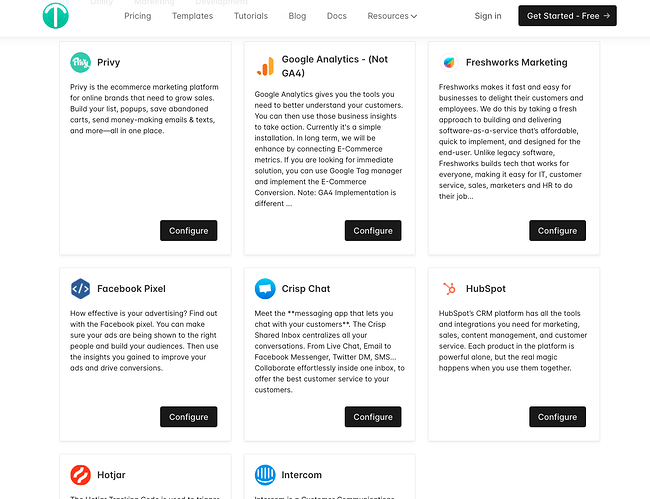The height and width of the screenshot is (499, 650).
Task: Click the Crisp Chat bubble icon
Action: [265, 289]
